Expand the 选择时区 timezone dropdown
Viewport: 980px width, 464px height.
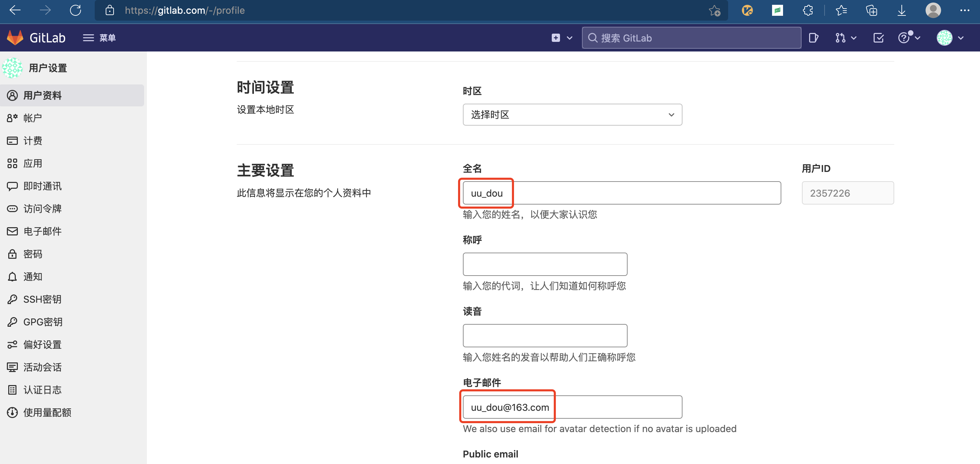572,115
